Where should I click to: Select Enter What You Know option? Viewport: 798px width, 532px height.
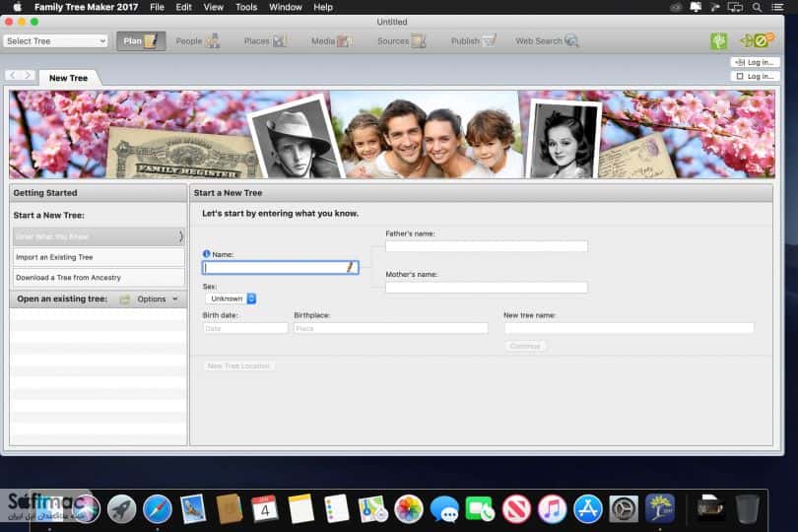(x=99, y=236)
